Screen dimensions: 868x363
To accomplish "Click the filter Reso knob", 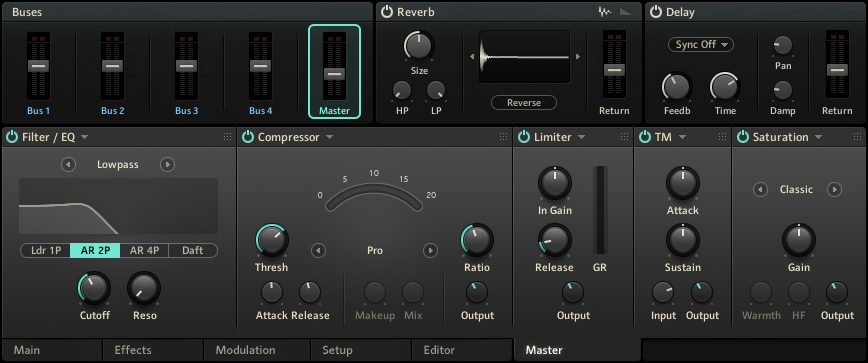I will point(144,288).
